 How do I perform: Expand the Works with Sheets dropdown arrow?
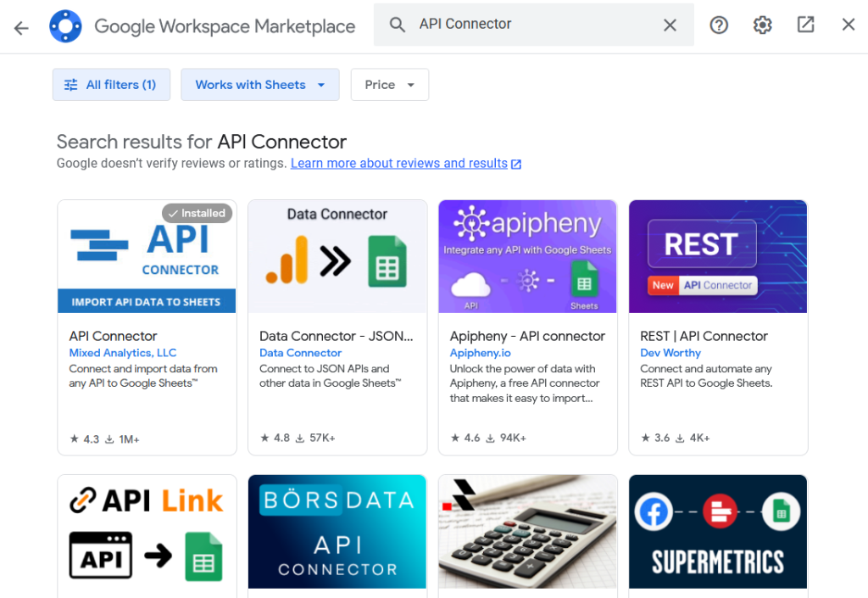pyautogui.click(x=321, y=85)
